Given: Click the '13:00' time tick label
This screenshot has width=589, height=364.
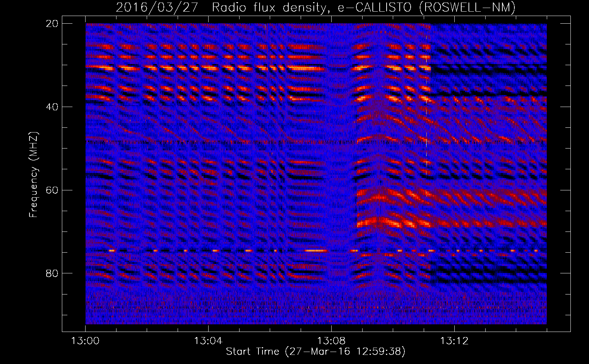Looking at the screenshot, I should [x=85, y=341].
